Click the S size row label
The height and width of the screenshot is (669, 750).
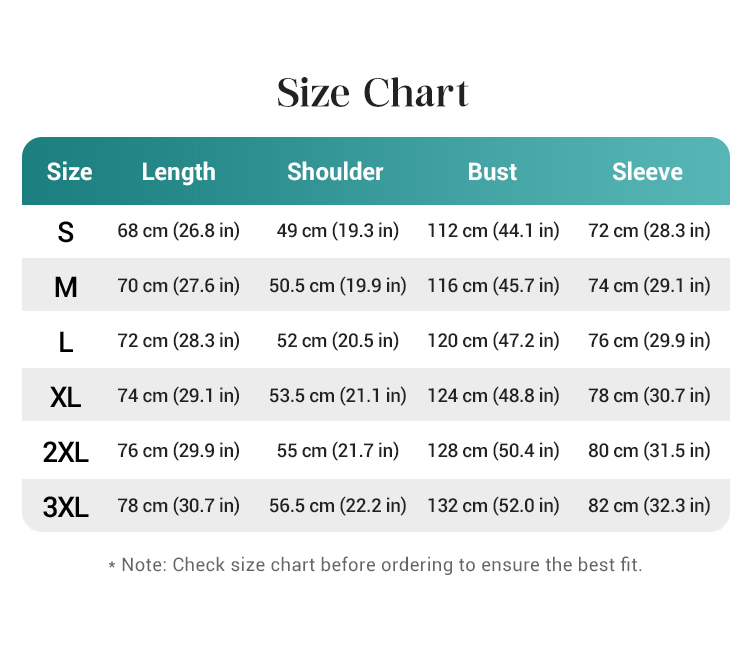66,232
